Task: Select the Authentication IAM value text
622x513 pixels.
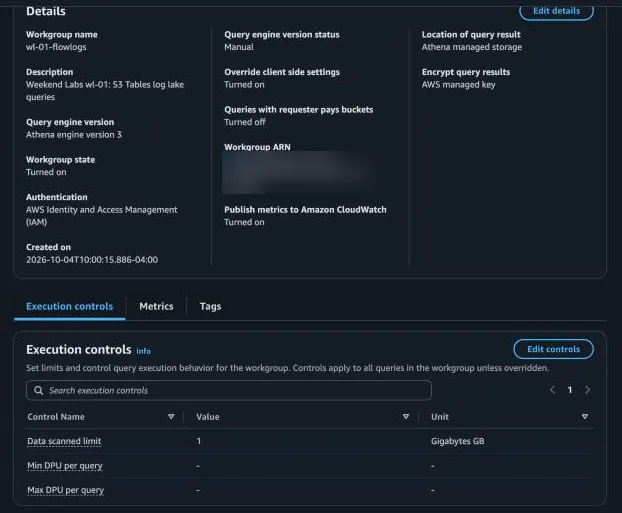Action: [x=102, y=216]
